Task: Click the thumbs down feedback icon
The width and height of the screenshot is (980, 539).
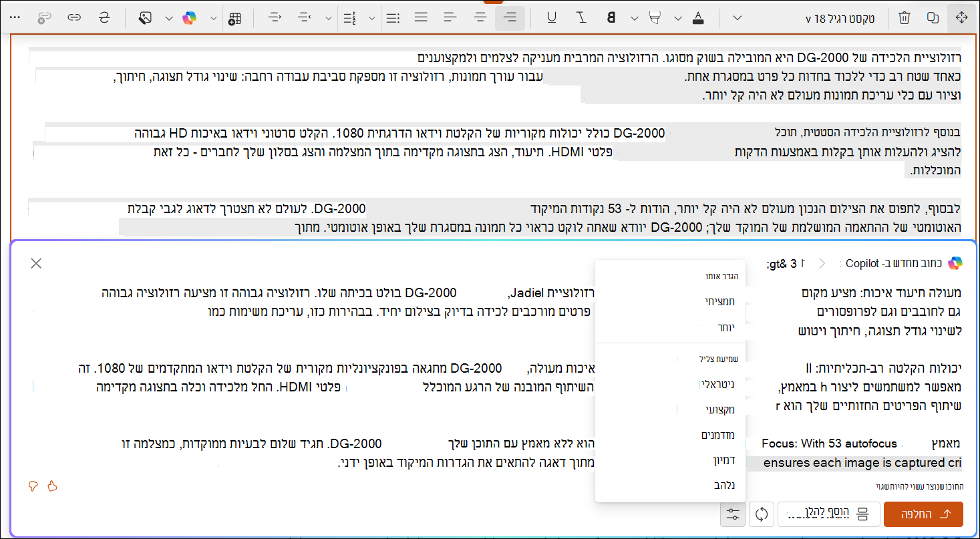Action: point(33,486)
